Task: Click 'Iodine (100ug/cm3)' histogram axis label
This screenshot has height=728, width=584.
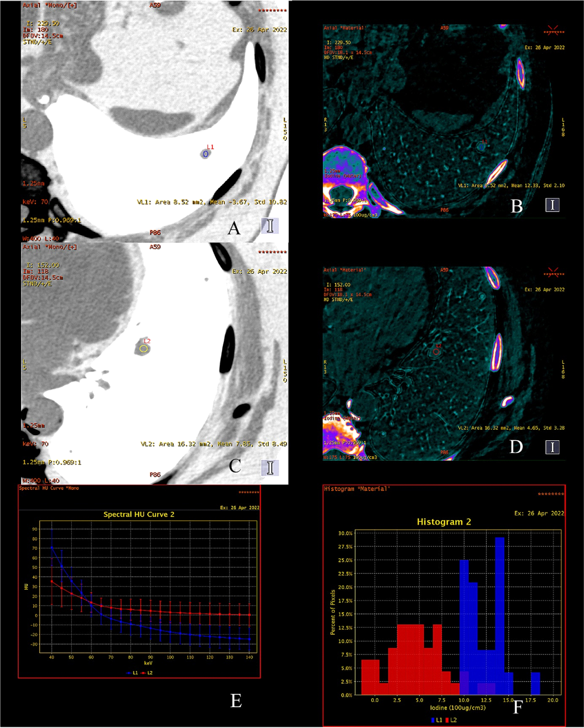Action: coord(458,708)
